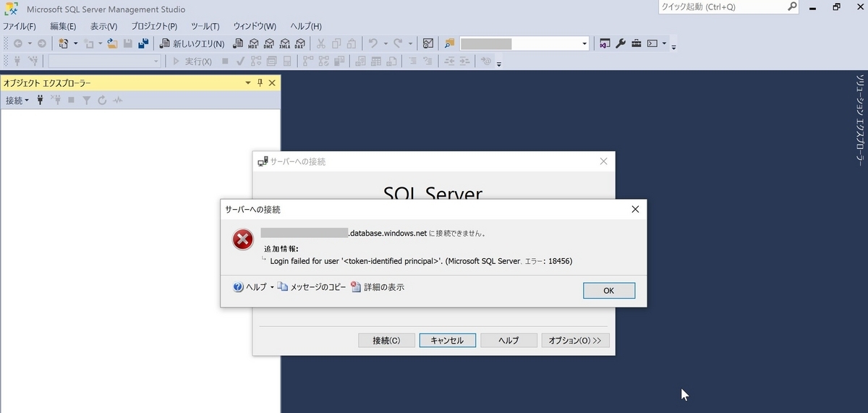Screen dimensions: 868x413
Task: Click the Activity pulse icon in Object Explorer
Action: 117,101
